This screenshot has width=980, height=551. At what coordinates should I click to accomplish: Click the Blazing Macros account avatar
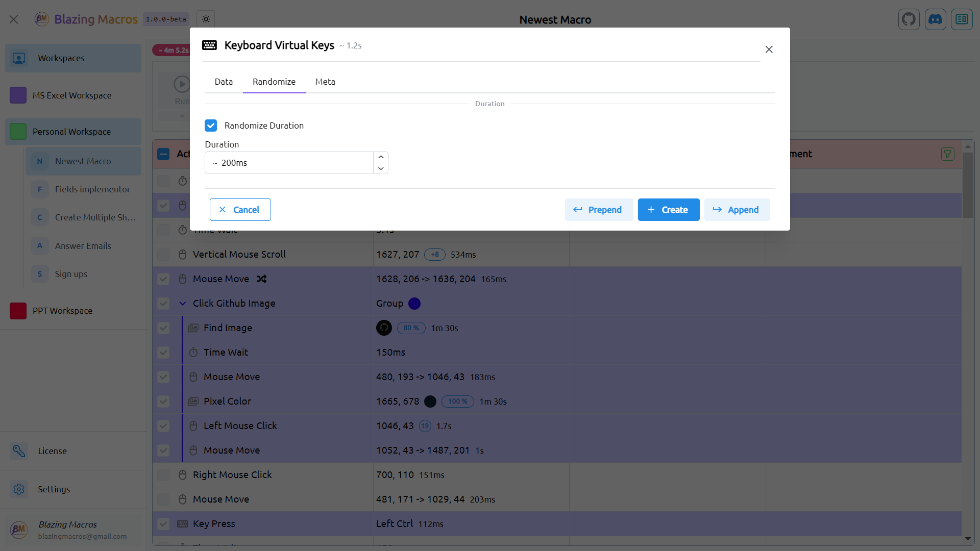19,530
